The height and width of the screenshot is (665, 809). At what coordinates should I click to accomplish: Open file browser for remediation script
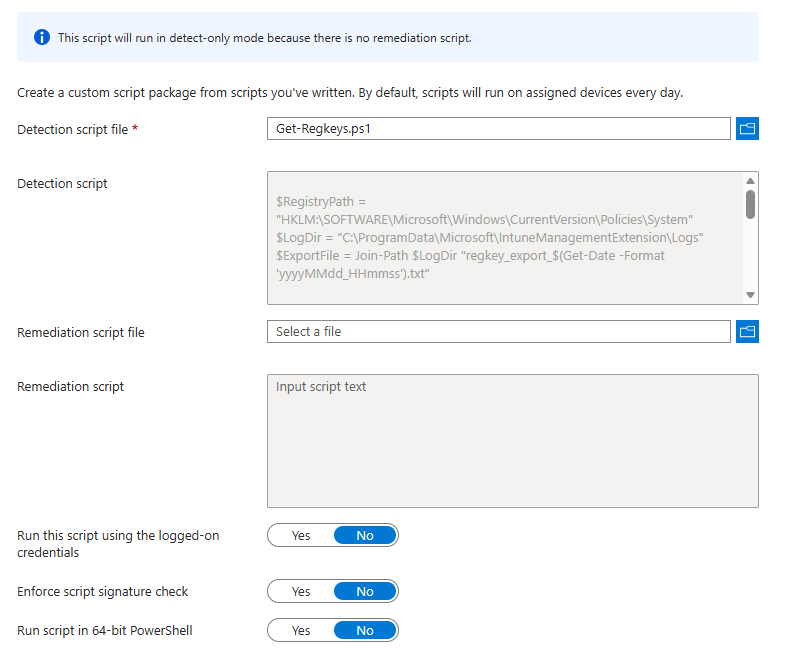click(747, 332)
